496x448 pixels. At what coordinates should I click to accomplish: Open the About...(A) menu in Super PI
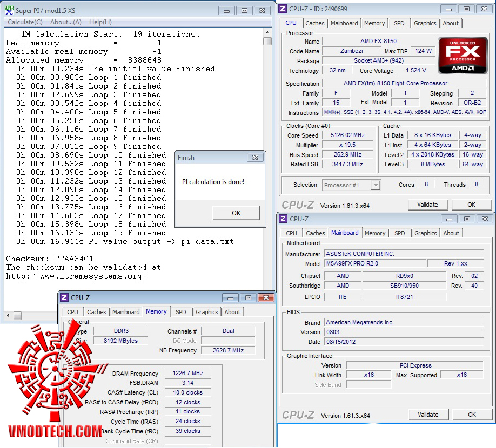[66, 22]
